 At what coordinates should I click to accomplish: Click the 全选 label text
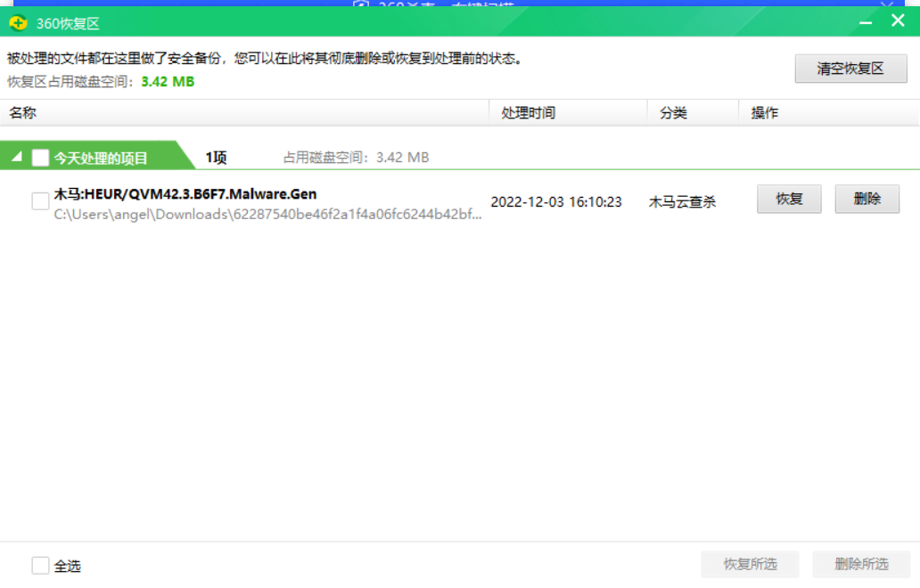[x=68, y=566]
